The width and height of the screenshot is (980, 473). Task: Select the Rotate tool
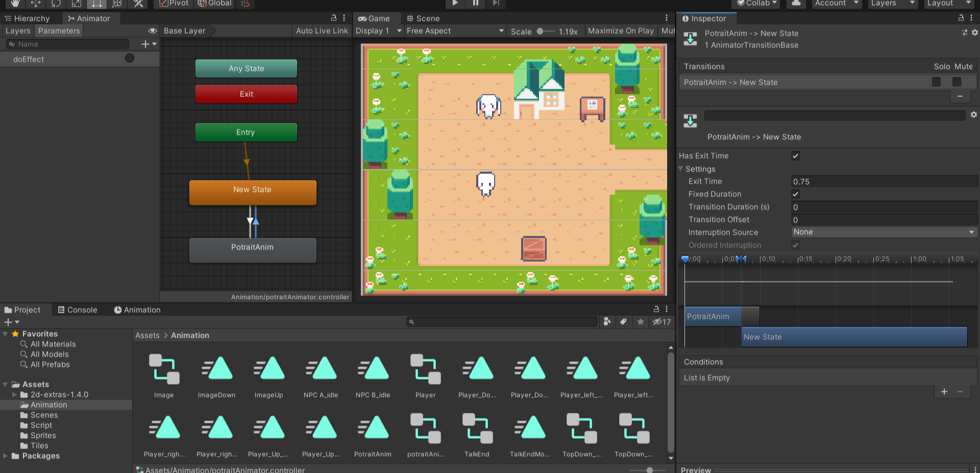[x=56, y=3]
